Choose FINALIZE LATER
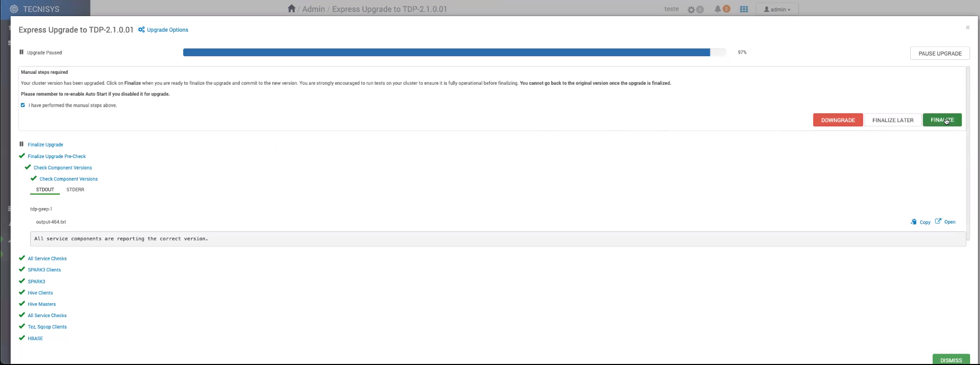The image size is (980, 365). 893,120
